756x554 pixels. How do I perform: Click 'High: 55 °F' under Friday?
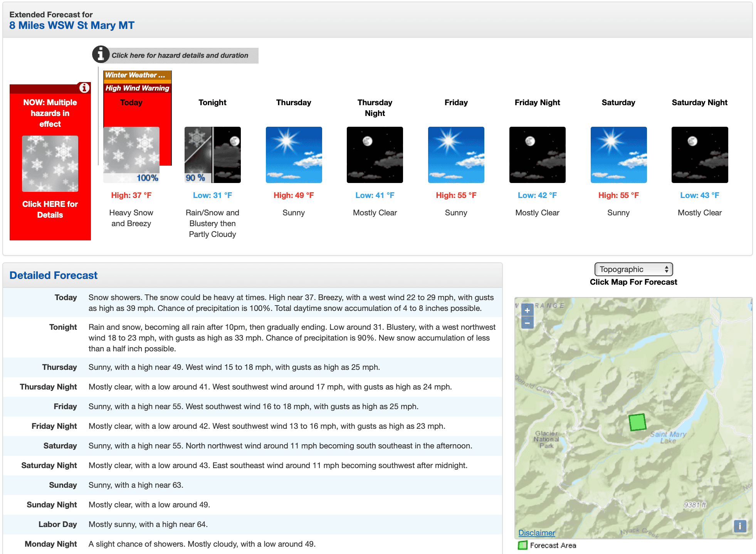(x=456, y=195)
